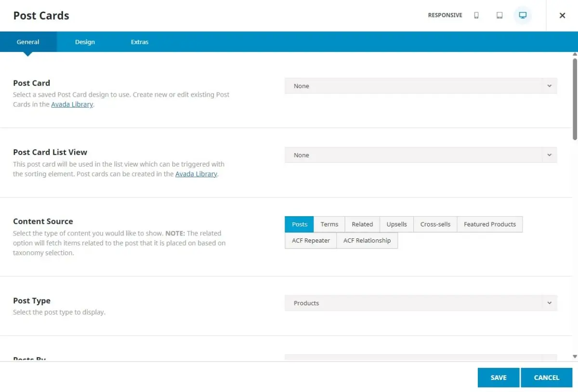The image size is (578, 392).
Task: Select Featured Products content source
Action: (x=489, y=224)
